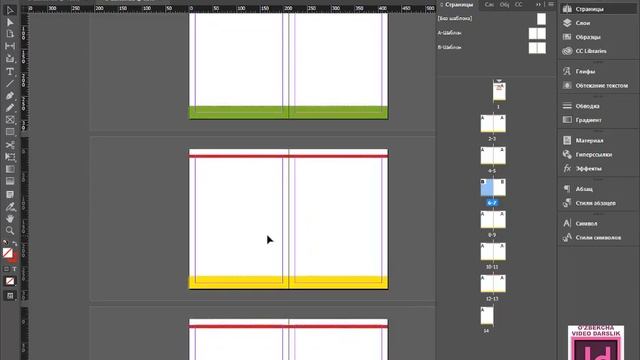Open the Стили символов panel
The height and width of the screenshot is (360, 640).
[598, 238]
